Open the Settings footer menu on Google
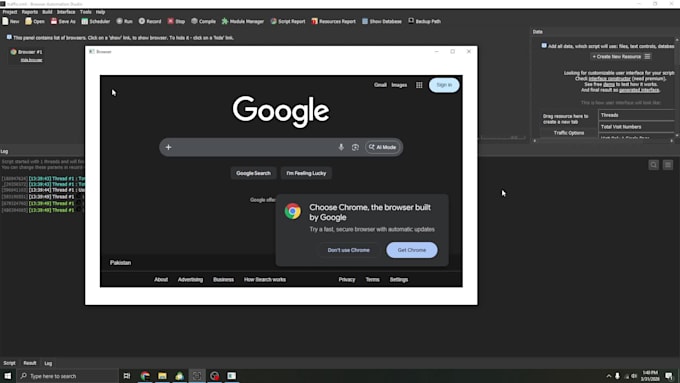The width and height of the screenshot is (680, 383). coord(399,280)
